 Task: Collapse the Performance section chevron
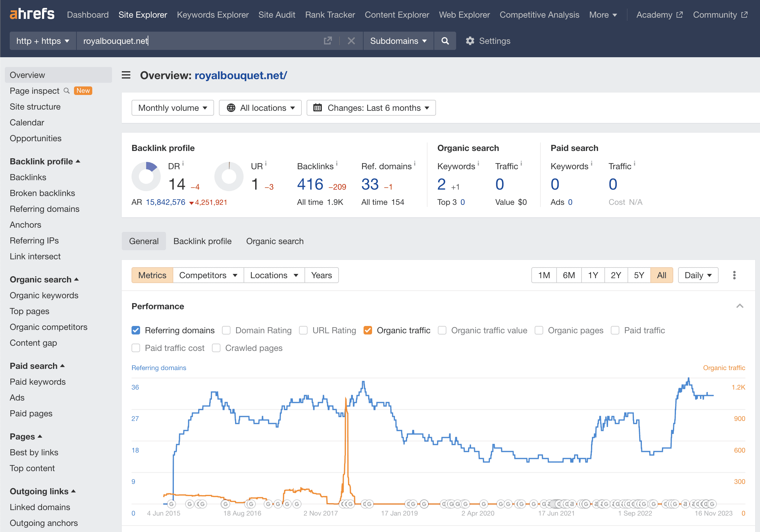pos(740,306)
